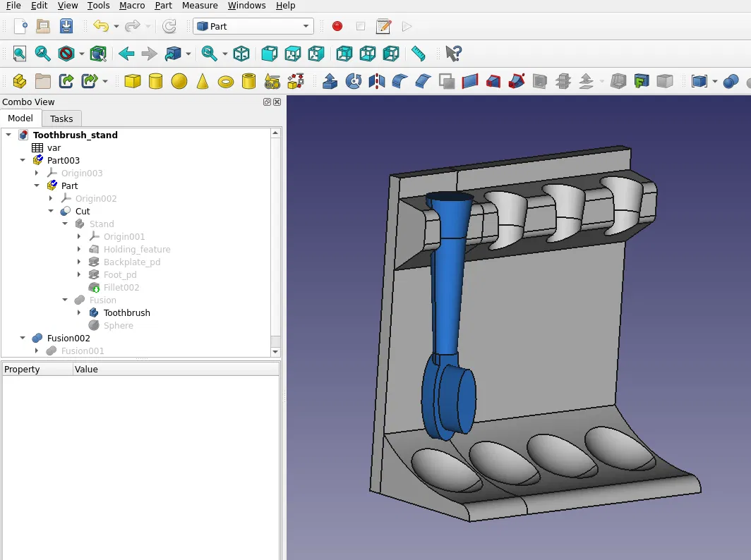Switch to the Tasks tab
This screenshot has width=751, height=560.
click(x=61, y=118)
